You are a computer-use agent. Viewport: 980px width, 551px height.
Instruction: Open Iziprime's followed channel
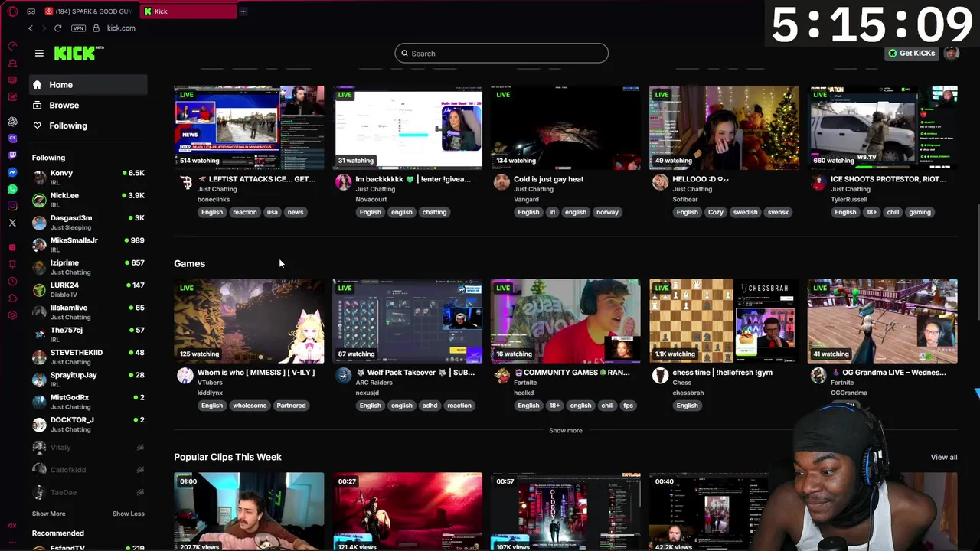tap(88, 267)
